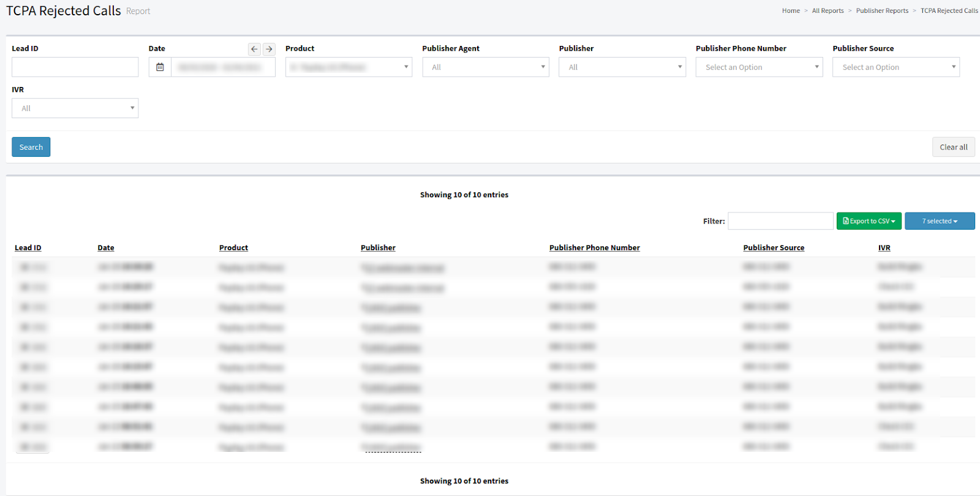The height and width of the screenshot is (496, 980).
Task: Expand the IVR dropdown
Action: coord(75,108)
